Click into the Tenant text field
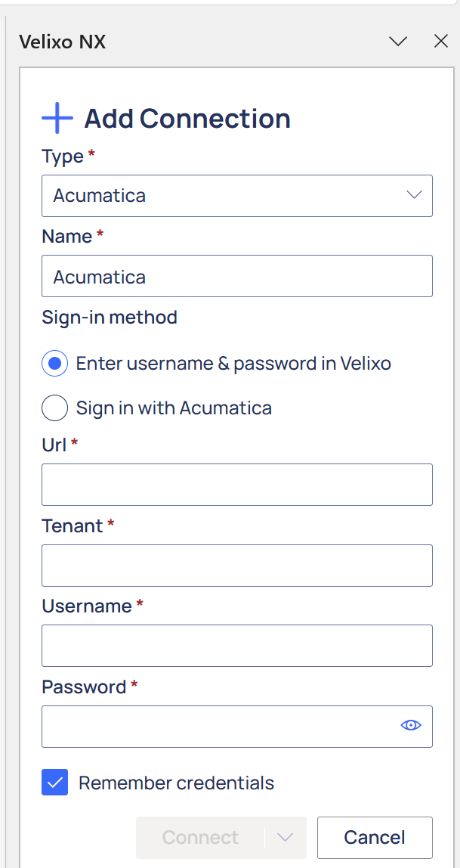The image size is (460, 868). coord(236,566)
